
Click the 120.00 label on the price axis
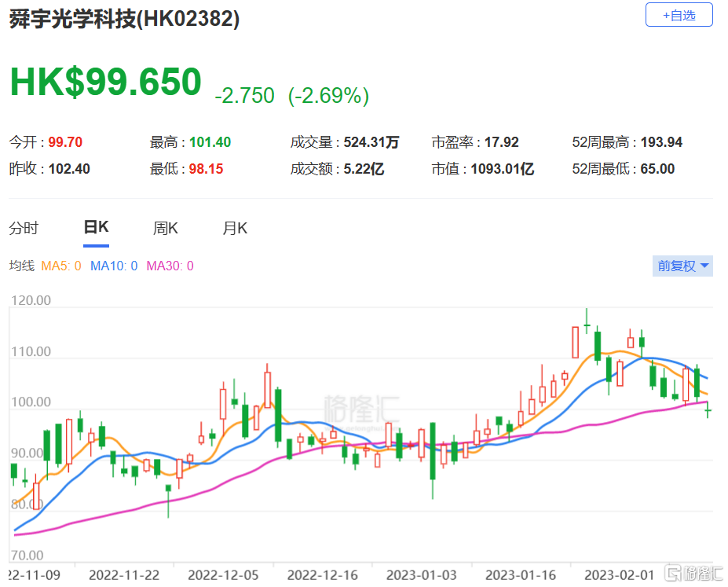(x=32, y=300)
